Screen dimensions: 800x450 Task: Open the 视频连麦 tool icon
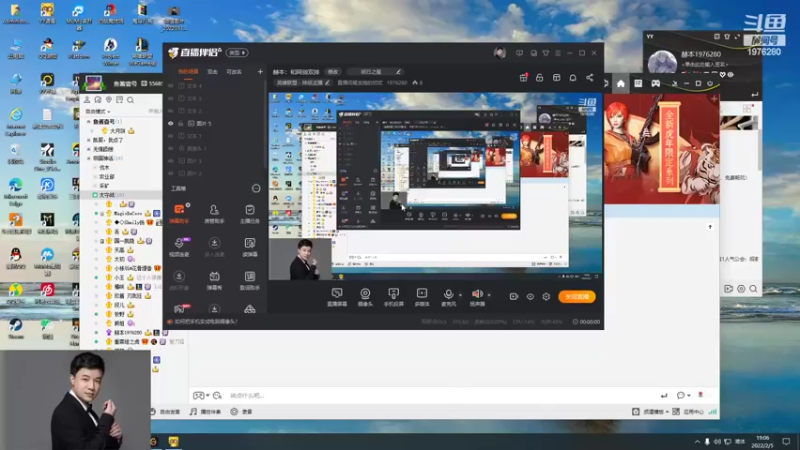click(x=179, y=246)
